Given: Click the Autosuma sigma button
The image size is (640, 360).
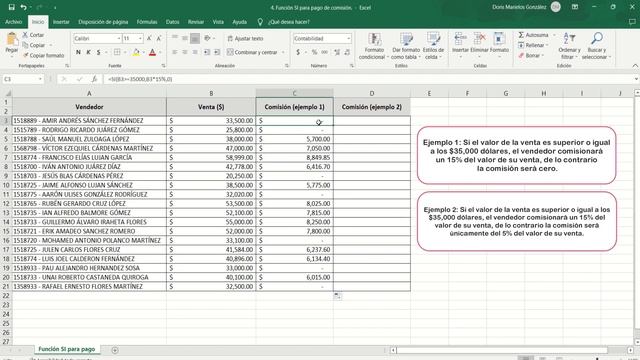Looking at the screenshot, I should click(x=534, y=35).
